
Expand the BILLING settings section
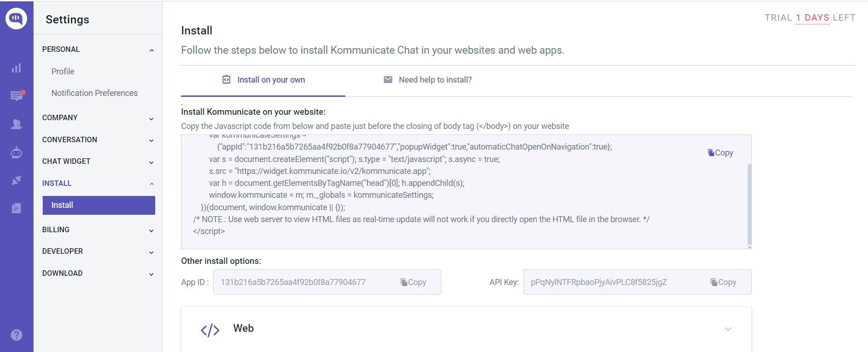pos(98,229)
